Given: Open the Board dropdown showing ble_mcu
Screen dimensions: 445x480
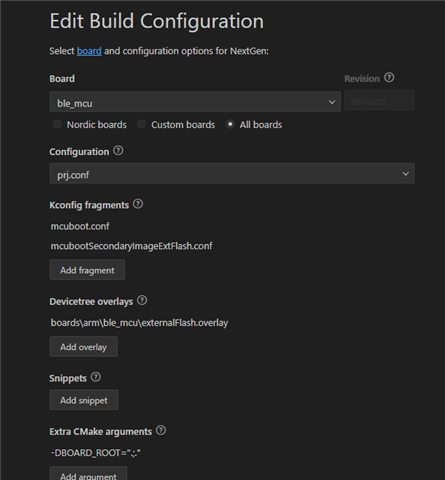Looking at the screenshot, I should pos(195,102).
